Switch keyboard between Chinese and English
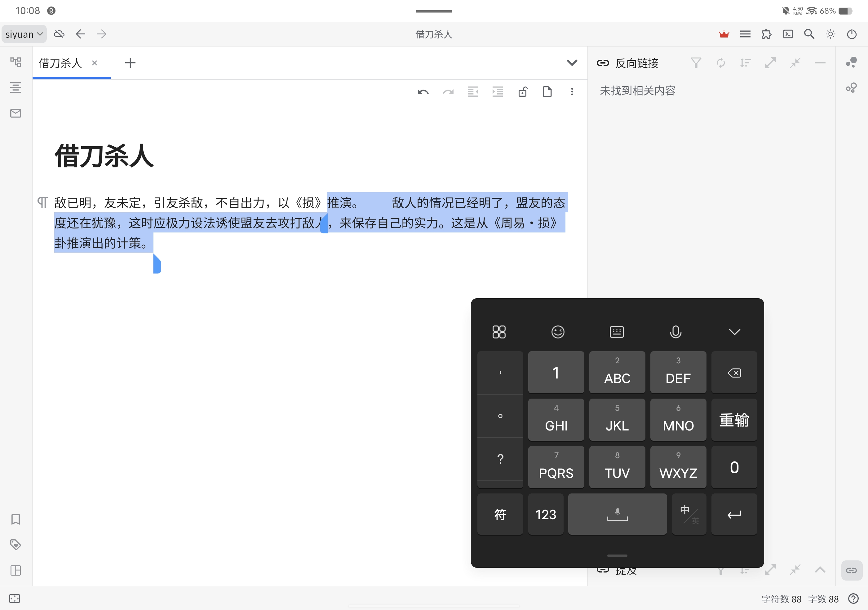This screenshot has height=610, width=868. [x=689, y=514]
